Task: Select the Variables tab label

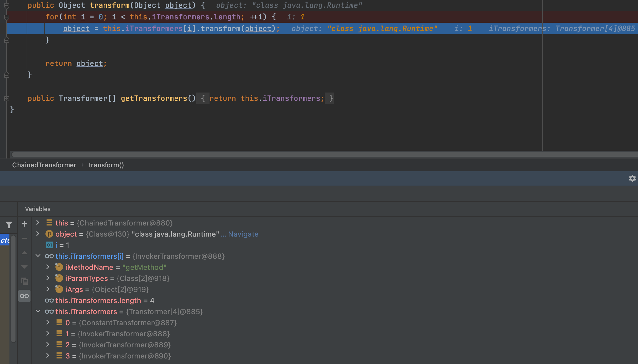Action: pos(38,209)
